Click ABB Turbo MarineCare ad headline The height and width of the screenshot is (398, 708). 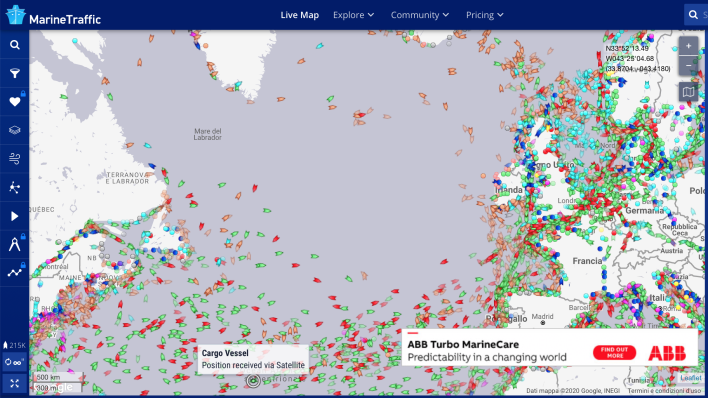(x=463, y=344)
